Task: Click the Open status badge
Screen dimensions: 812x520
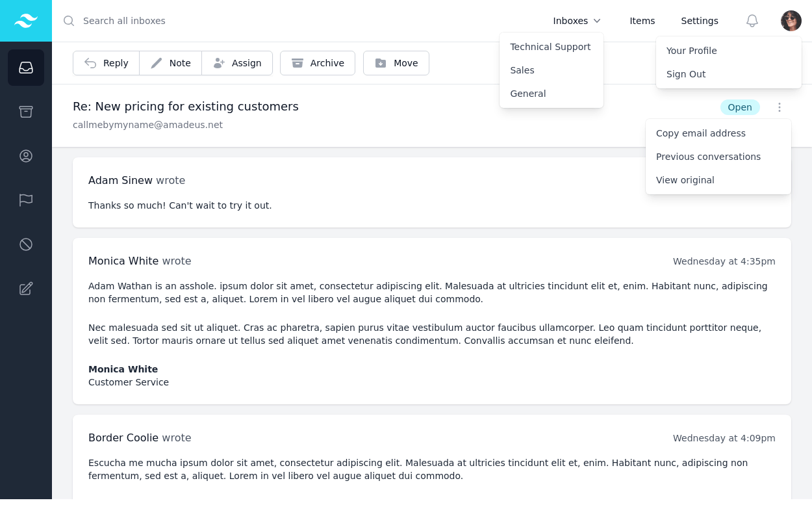Action: pos(740,107)
